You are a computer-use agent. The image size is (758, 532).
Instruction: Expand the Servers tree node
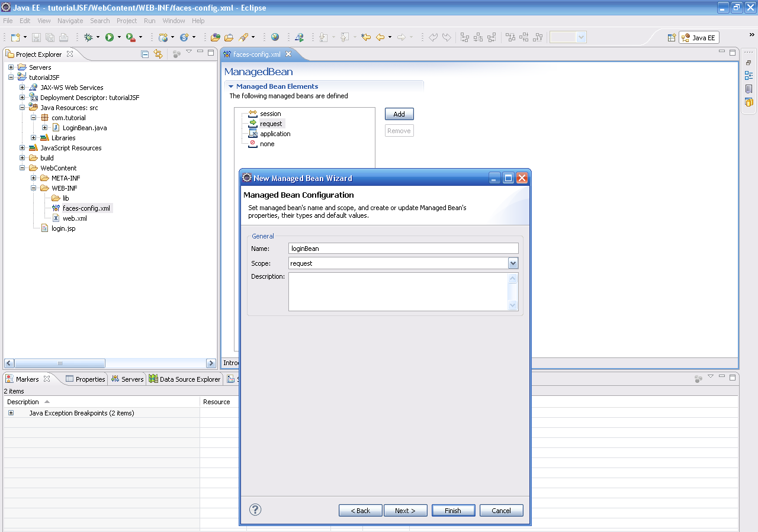tap(11, 67)
